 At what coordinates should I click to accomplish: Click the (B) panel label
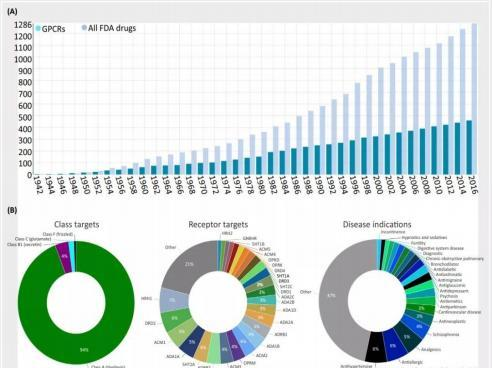(x=12, y=211)
